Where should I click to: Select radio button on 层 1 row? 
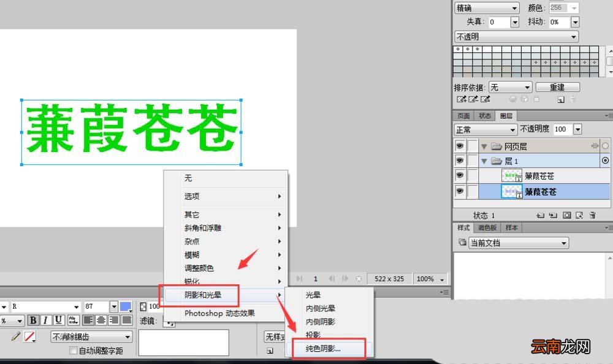[x=605, y=161]
